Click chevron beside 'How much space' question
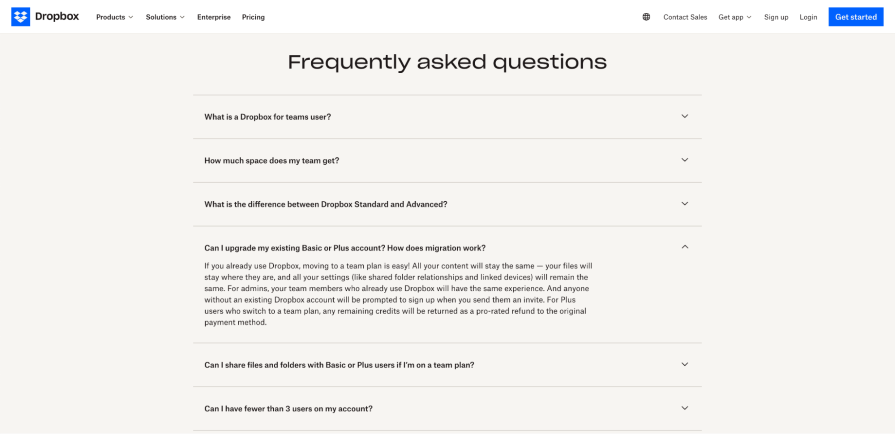The width and height of the screenshot is (895, 434). [685, 160]
